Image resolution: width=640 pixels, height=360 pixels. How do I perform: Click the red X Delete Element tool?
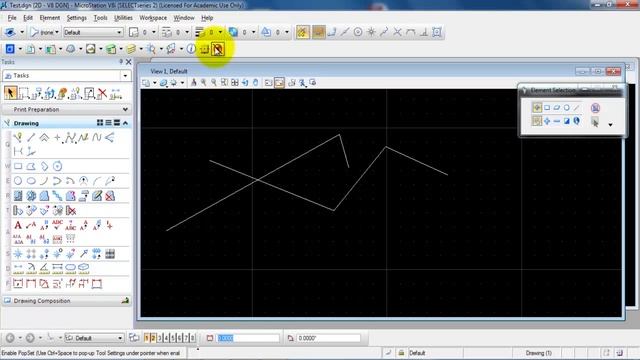tap(102, 93)
